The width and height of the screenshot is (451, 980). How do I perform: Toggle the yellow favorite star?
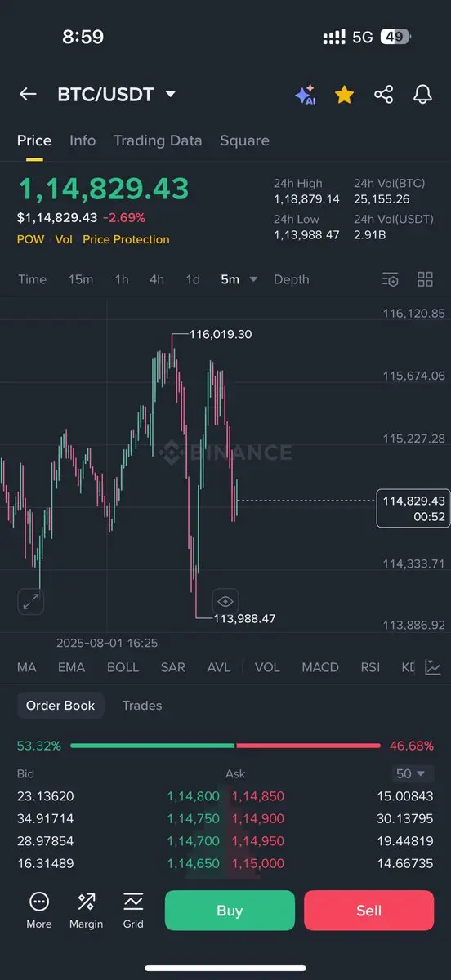[344, 95]
